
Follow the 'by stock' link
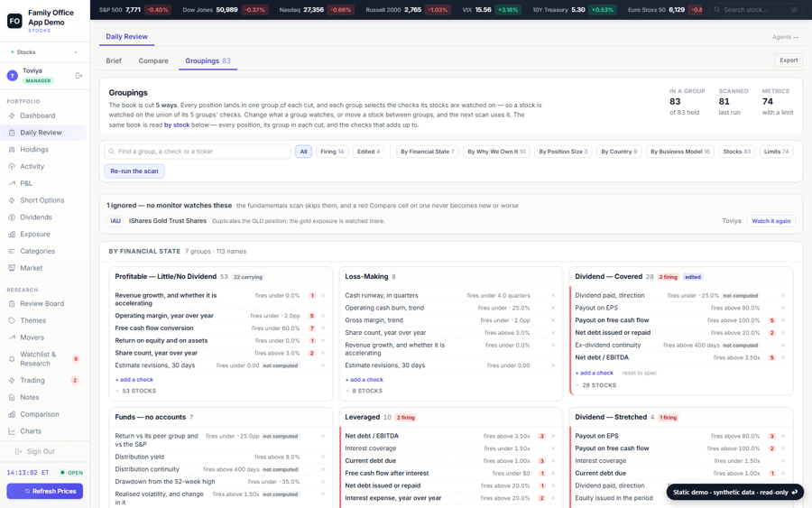point(177,125)
